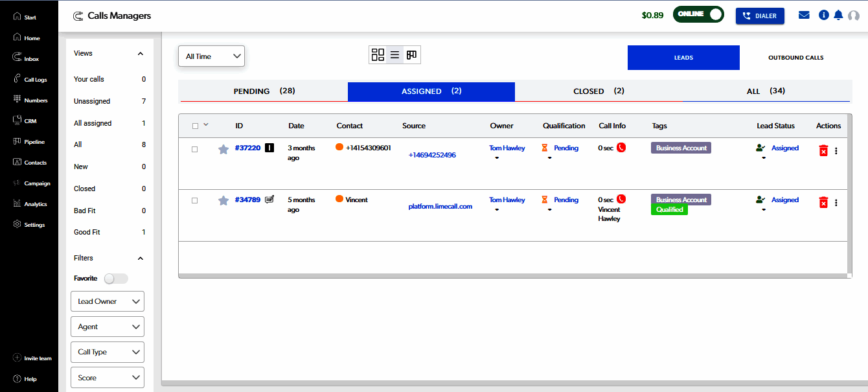Switch to grid card view icon
The height and width of the screenshot is (392, 868).
pyautogui.click(x=378, y=55)
